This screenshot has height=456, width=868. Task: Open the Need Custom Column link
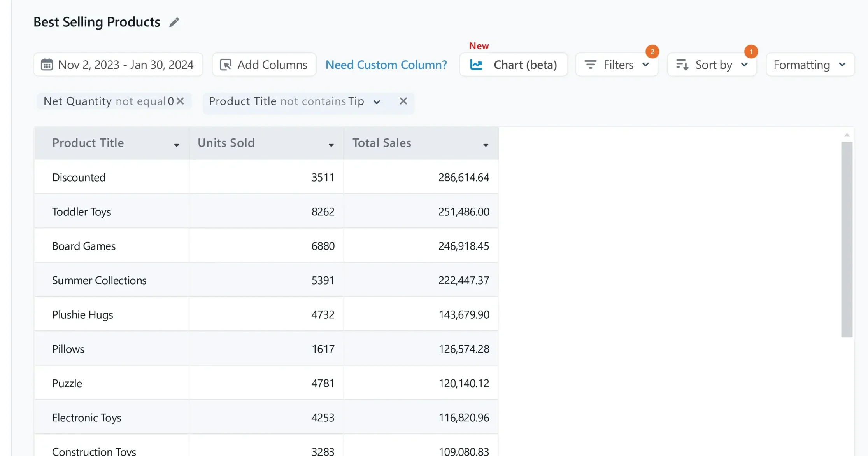tap(386, 65)
